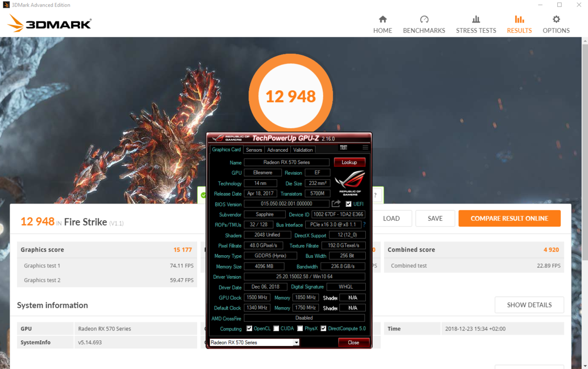Toggle the PhysX checkbox in GPU-Z

point(300,329)
